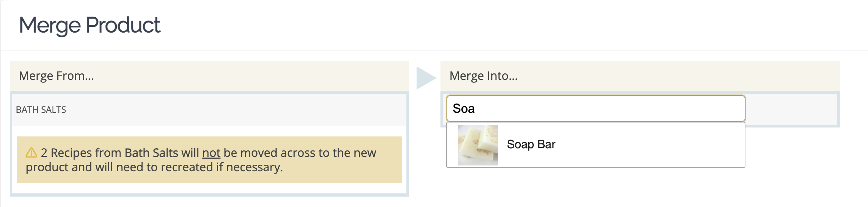
Task: Click the Soap Bar text label in the dropdown
Action: 531,144
